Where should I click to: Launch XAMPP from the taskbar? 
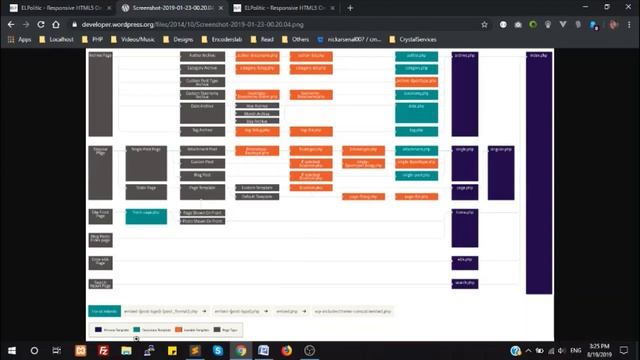[81, 351]
